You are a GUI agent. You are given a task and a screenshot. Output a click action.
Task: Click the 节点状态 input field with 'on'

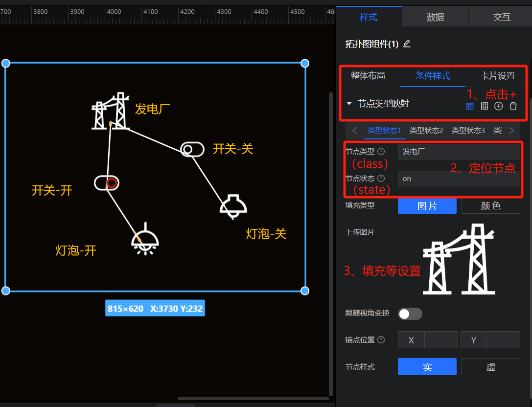[459, 179]
